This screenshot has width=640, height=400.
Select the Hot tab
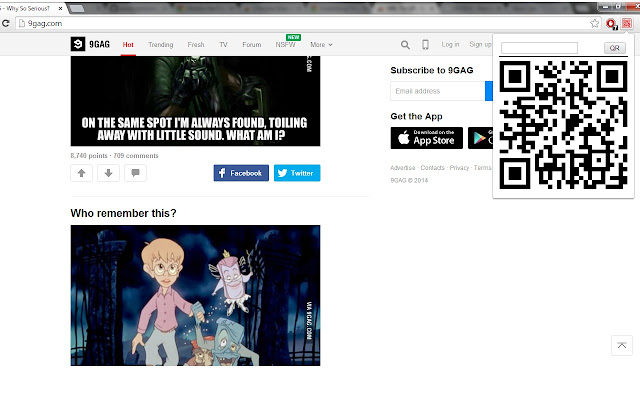click(x=128, y=44)
